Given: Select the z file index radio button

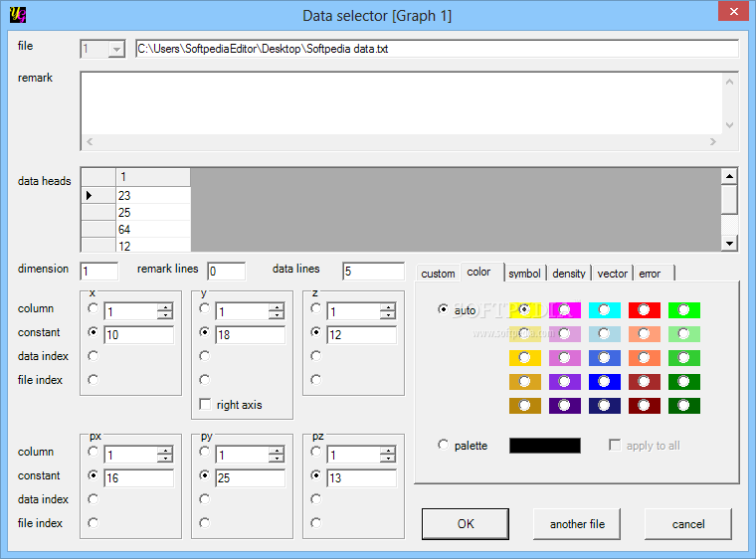Looking at the screenshot, I should tap(315, 380).
